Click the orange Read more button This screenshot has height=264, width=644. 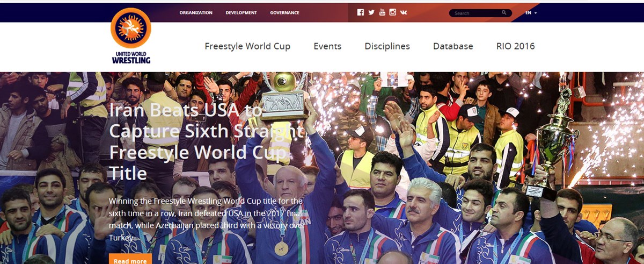click(130, 260)
